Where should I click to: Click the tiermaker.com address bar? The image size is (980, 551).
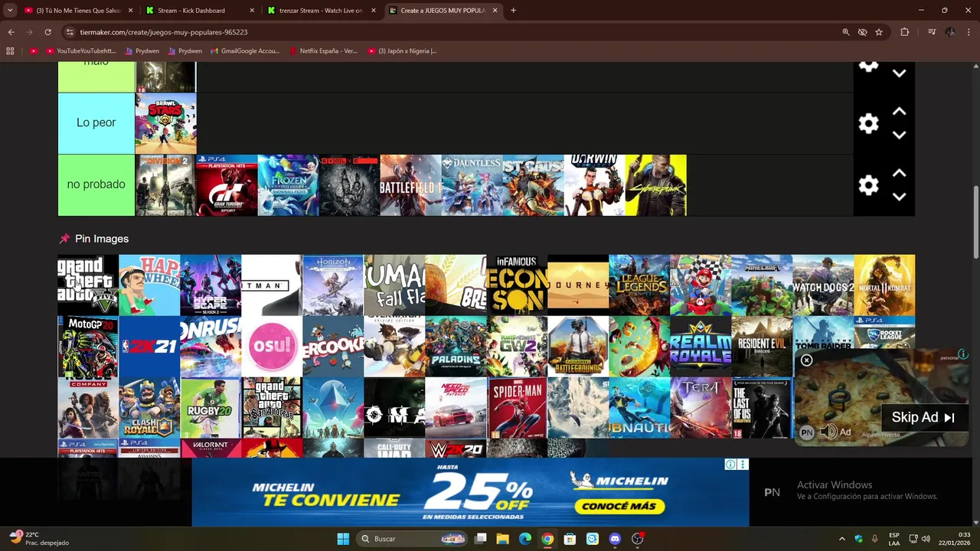click(x=452, y=32)
